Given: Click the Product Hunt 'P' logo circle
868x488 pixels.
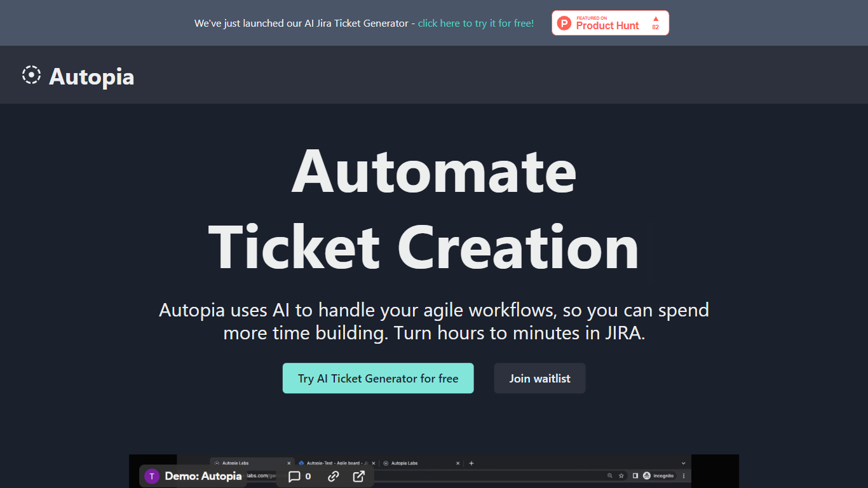Looking at the screenshot, I should 564,24.
